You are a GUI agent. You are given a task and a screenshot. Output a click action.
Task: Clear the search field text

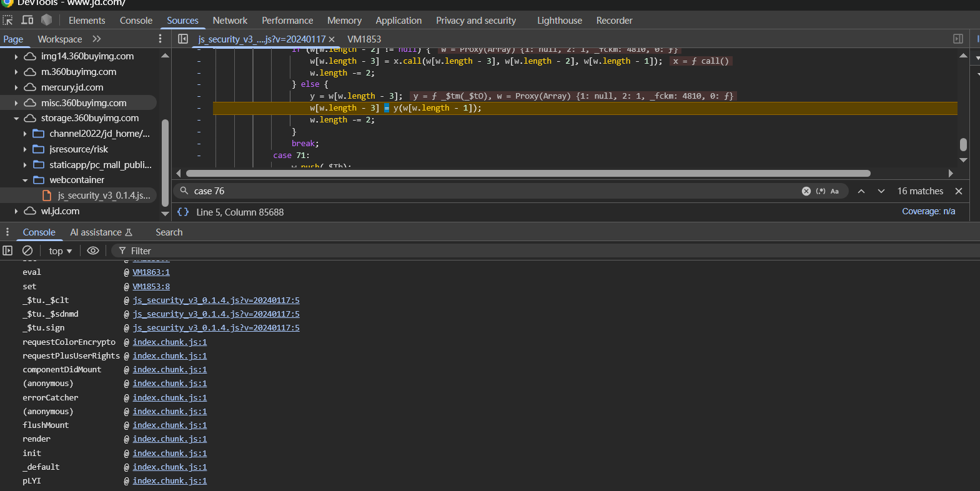click(806, 191)
